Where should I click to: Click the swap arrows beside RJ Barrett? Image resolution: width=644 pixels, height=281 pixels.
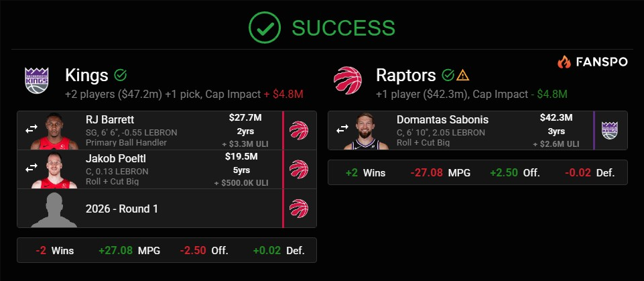coord(31,130)
